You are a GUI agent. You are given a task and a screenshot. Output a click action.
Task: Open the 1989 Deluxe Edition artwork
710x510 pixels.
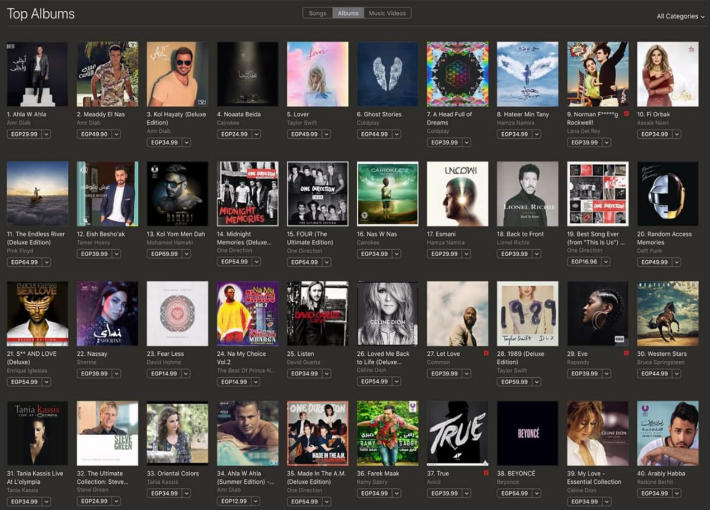tap(528, 313)
